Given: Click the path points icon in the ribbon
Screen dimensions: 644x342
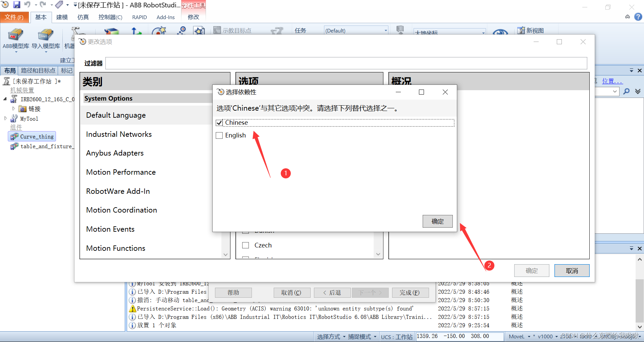Looking at the screenshot, I should [x=181, y=31].
